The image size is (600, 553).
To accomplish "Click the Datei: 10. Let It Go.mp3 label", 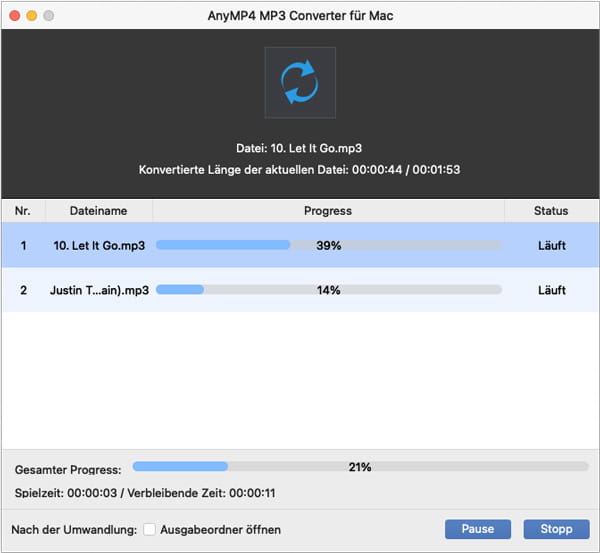I will point(299,148).
